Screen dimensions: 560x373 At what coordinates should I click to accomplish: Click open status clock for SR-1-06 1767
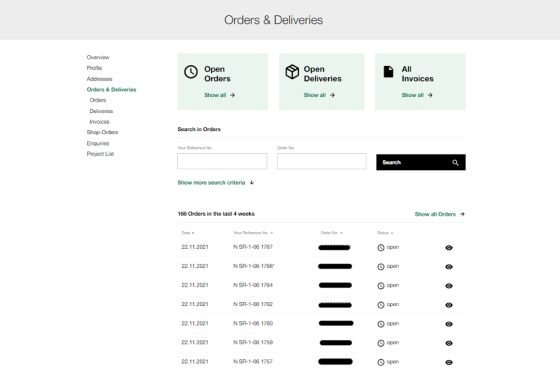(381, 248)
